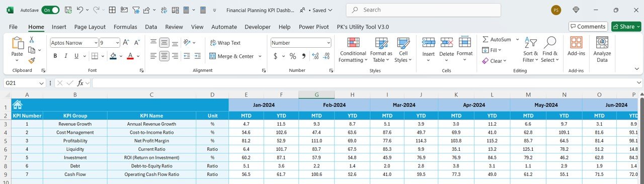The height and width of the screenshot is (184, 644).
Task: Expand the Merge & Center dropdown arrow
Action: 260,56
